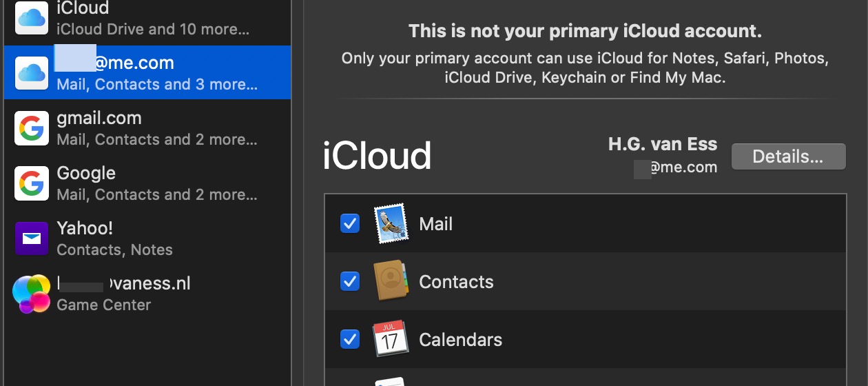Image resolution: width=868 pixels, height=386 pixels.
Task: Click the Contacts address book icon
Action: 391,281
